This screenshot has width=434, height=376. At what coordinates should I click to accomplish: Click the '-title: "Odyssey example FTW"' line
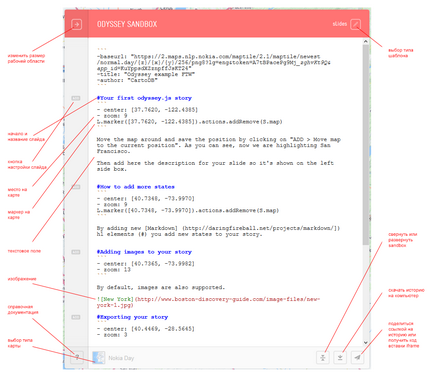(x=146, y=74)
